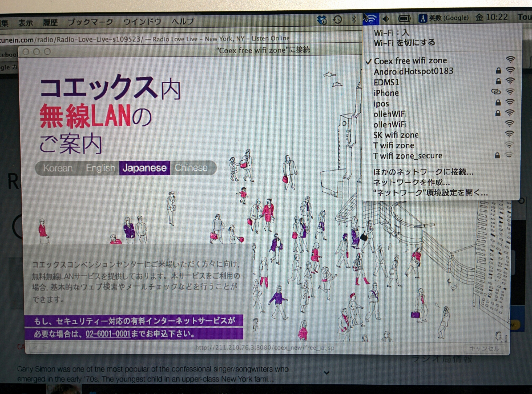The width and height of the screenshot is (532, 394).
Task: Click the signal strength icon of SK wifi zone
Action: tap(509, 134)
